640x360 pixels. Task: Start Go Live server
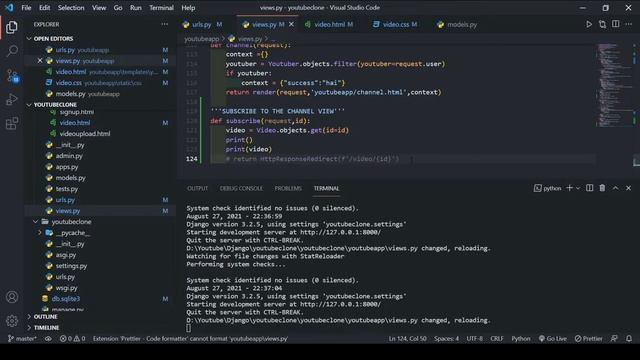click(x=552, y=338)
